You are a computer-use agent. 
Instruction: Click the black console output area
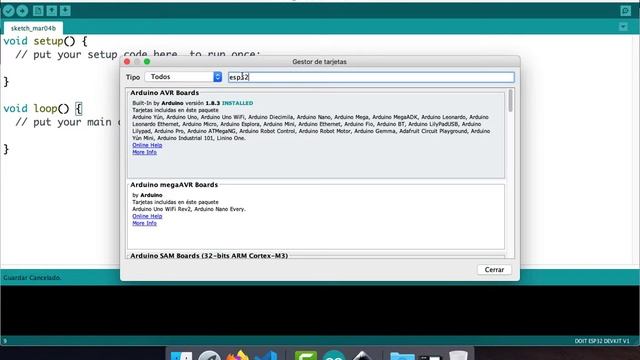click(320, 311)
